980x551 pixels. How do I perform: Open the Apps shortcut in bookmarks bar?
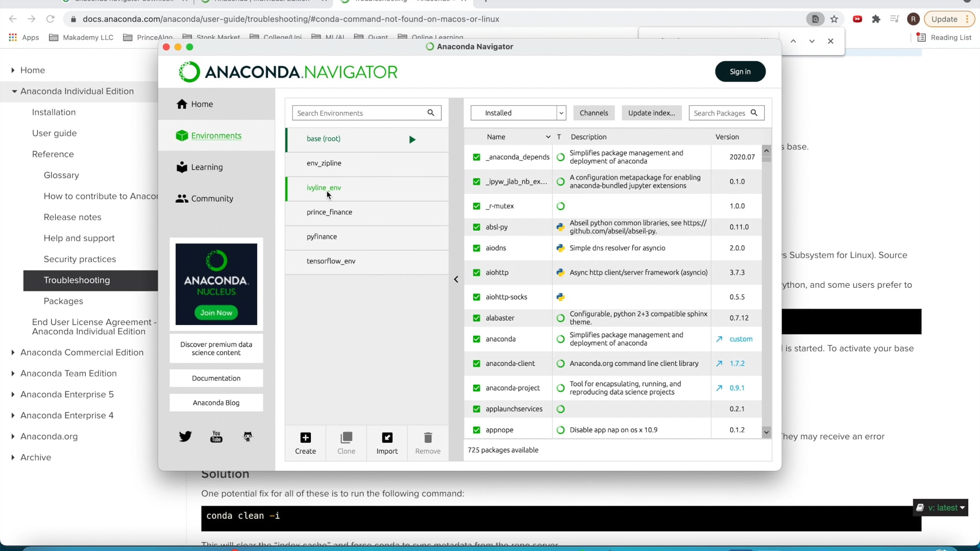[24, 37]
